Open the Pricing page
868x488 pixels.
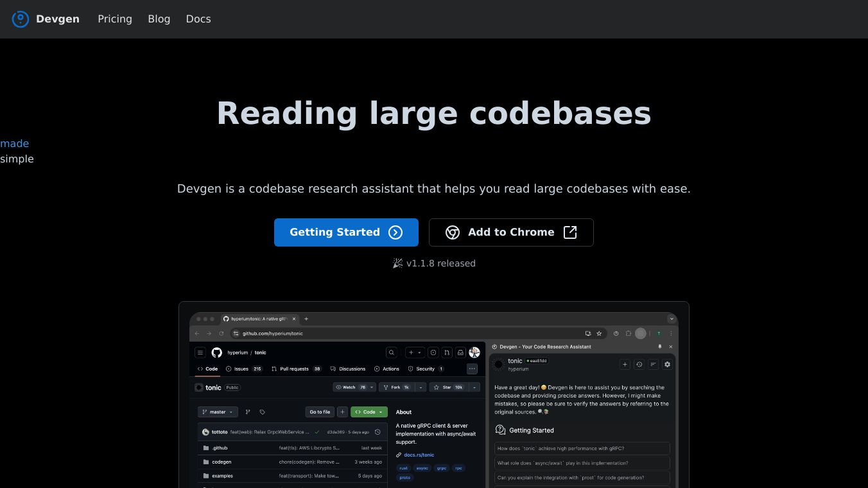[115, 19]
